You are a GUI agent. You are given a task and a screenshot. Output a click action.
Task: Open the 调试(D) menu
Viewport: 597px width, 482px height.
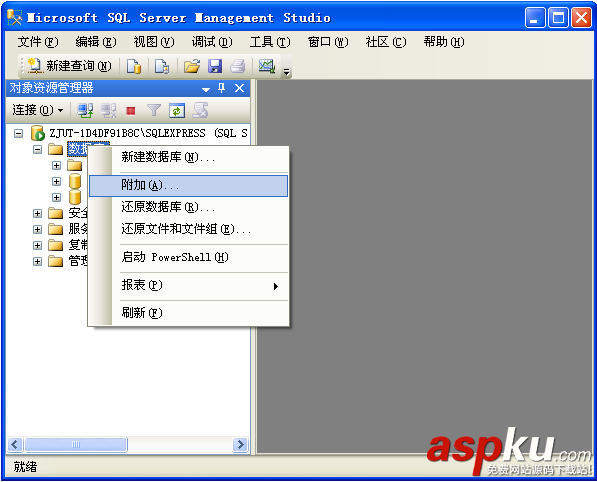click(212, 42)
